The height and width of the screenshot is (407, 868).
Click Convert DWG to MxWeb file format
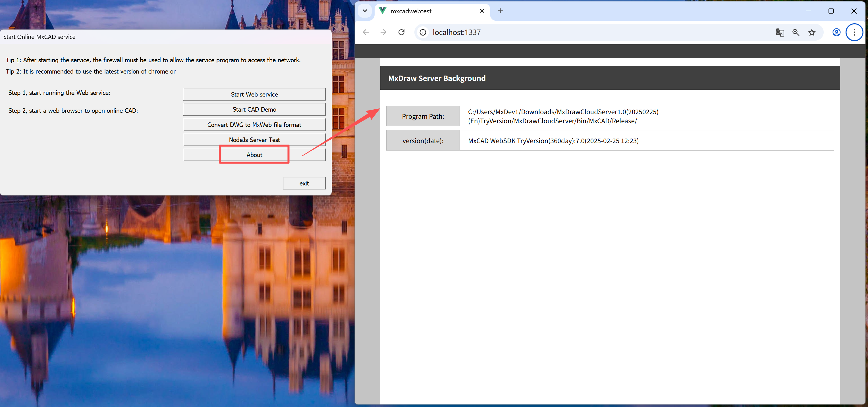254,125
